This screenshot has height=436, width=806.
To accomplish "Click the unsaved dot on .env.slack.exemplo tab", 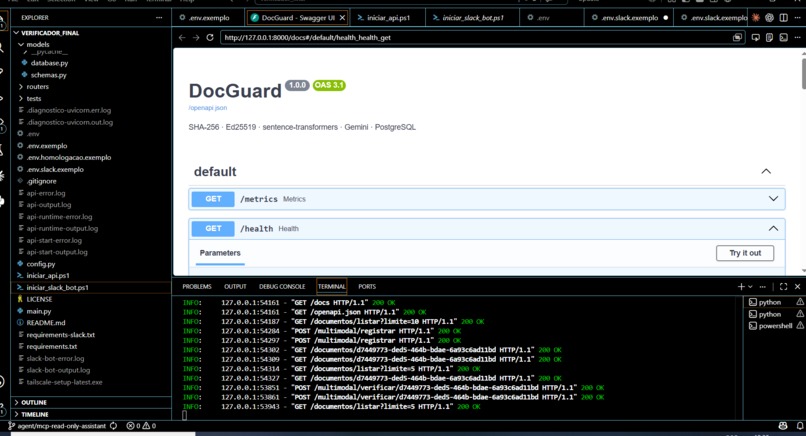I will click(666, 17).
